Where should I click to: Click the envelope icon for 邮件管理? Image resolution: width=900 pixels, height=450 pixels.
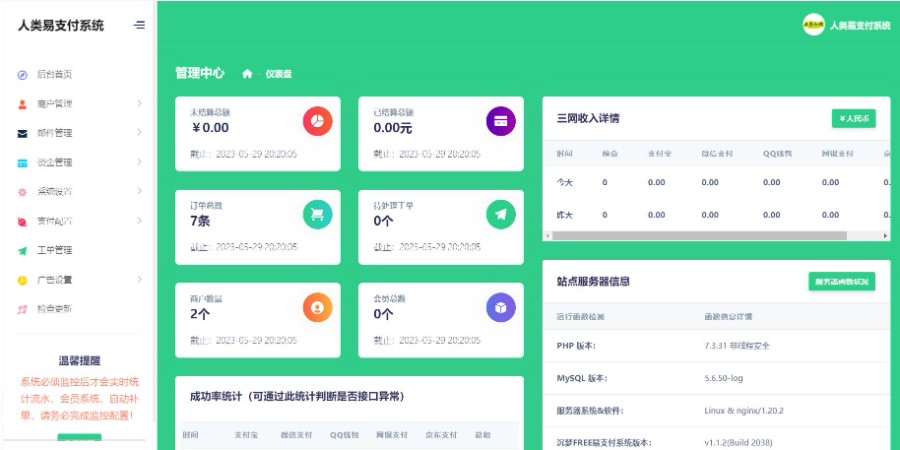point(22,133)
